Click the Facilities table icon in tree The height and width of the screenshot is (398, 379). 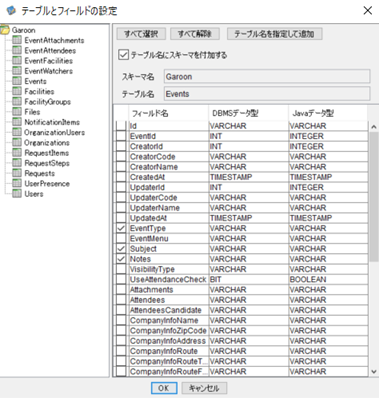click(x=17, y=91)
